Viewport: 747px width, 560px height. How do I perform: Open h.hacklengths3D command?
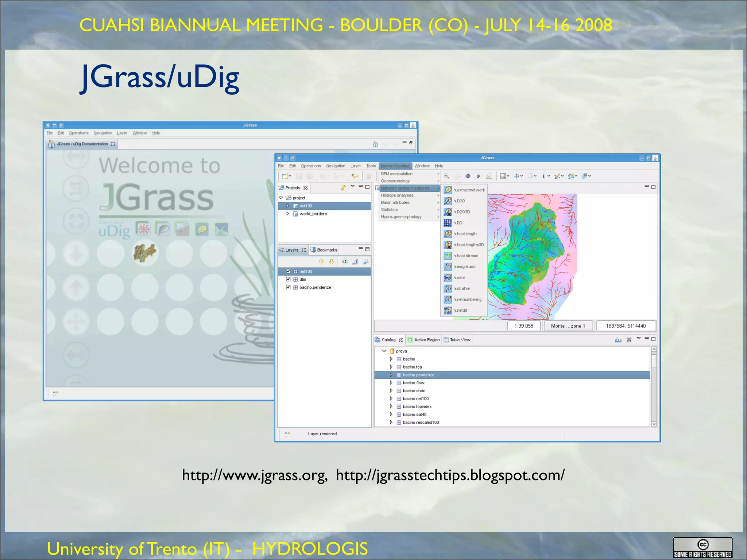coord(464,245)
